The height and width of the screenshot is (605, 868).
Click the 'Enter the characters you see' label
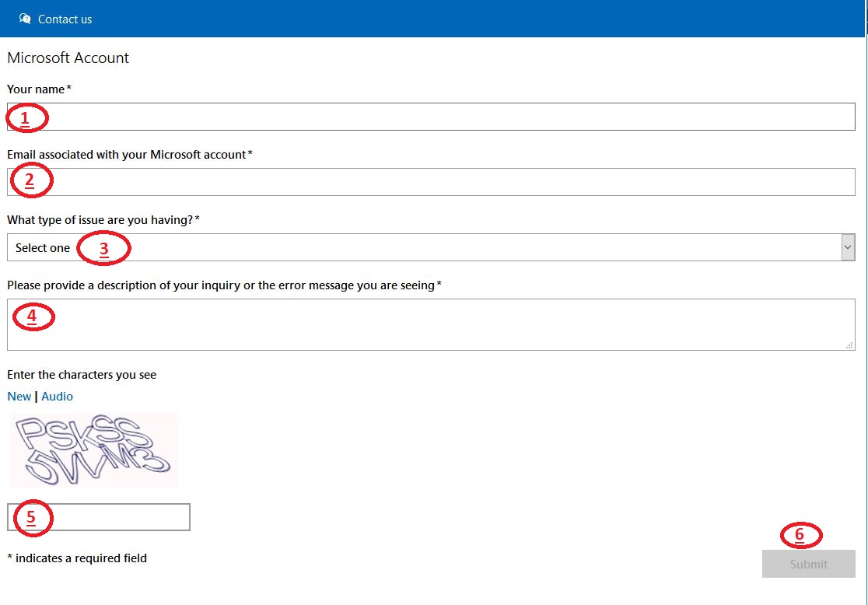tap(82, 375)
